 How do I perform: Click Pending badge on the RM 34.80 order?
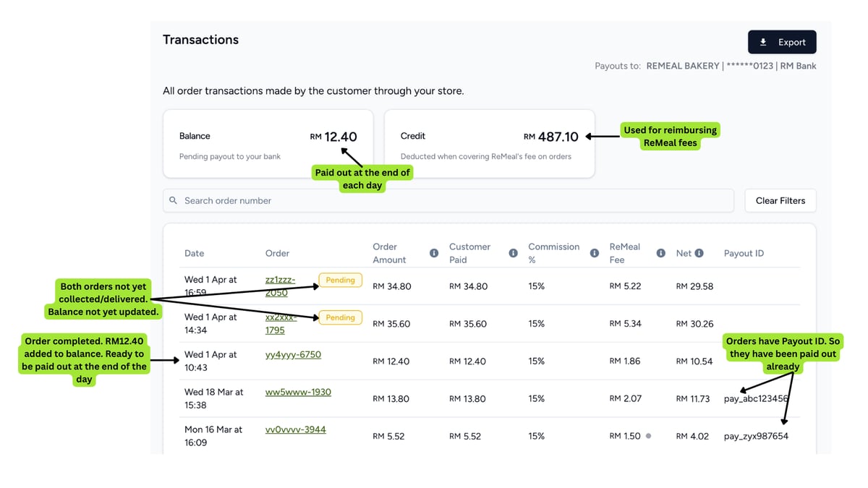[x=340, y=280]
